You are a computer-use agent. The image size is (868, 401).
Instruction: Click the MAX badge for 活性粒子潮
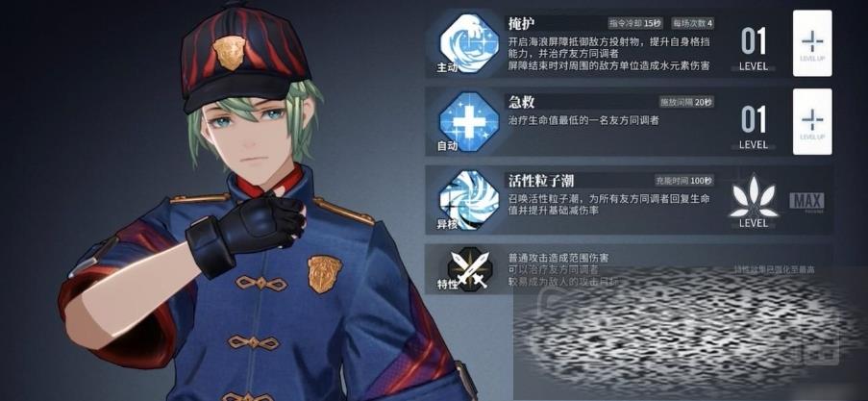tap(806, 202)
